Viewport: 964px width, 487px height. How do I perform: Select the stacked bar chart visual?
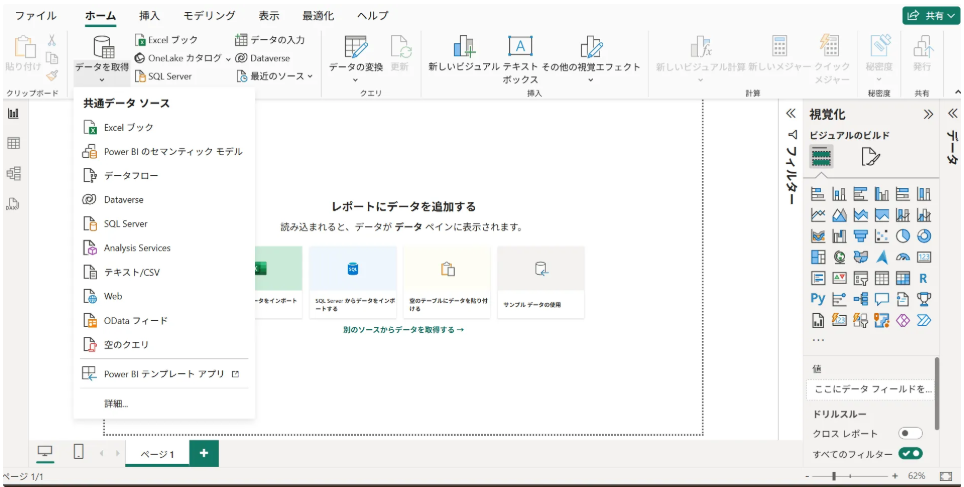[x=818, y=194]
